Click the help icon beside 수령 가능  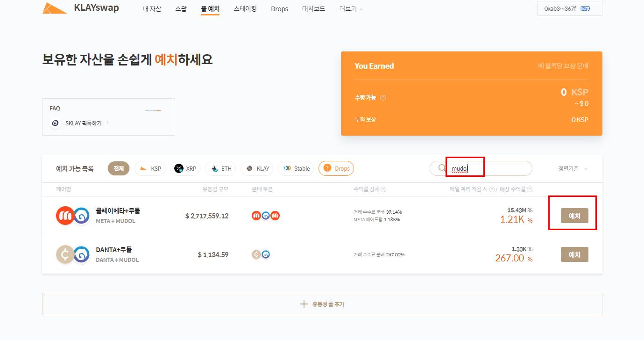point(383,98)
